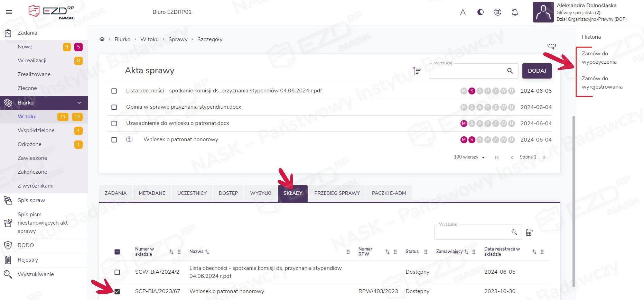Screen dimensions: 644x300
Task: Click Zamów do wypożyczenia link
Action: pos(599,58)
